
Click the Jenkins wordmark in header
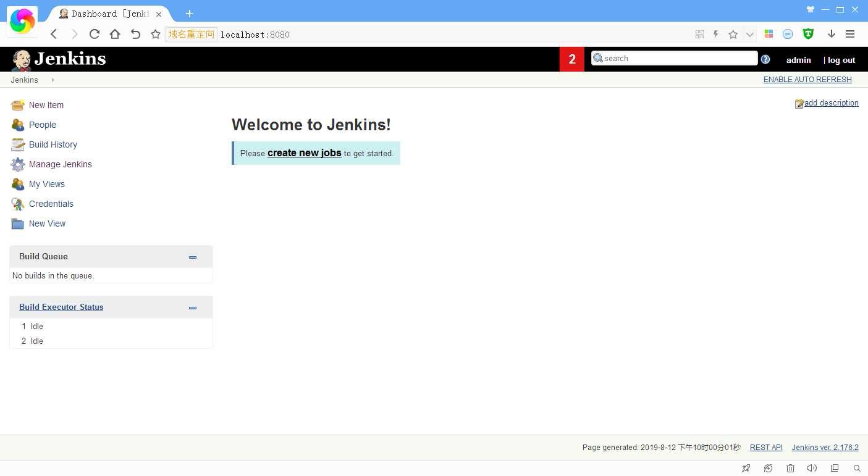70,59
